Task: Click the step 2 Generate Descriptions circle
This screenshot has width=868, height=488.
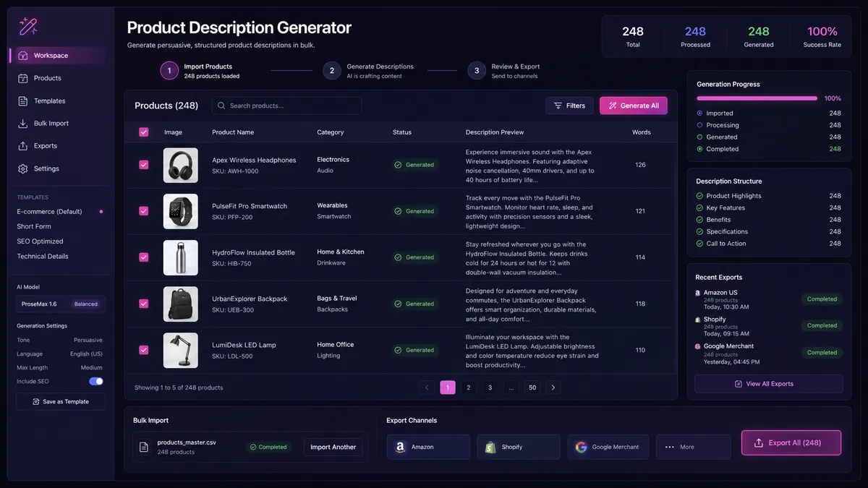Action: click(x=332, y=70)
